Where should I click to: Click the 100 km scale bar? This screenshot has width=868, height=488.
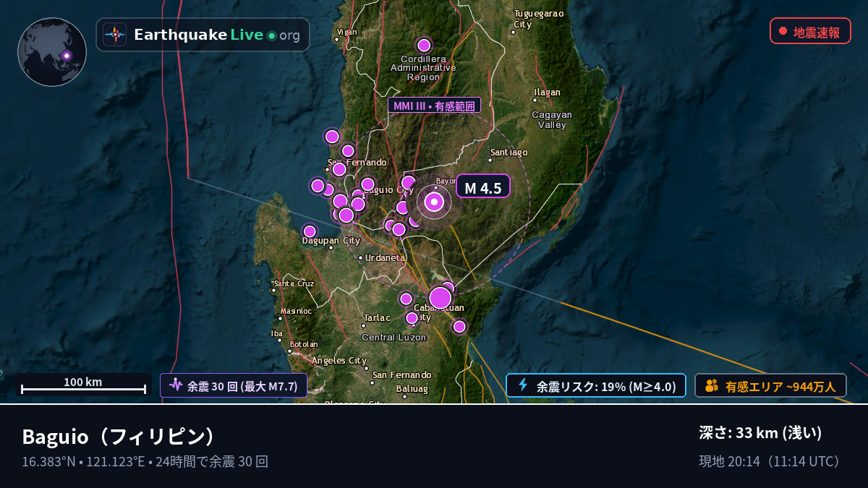click(x=83, y=385)
